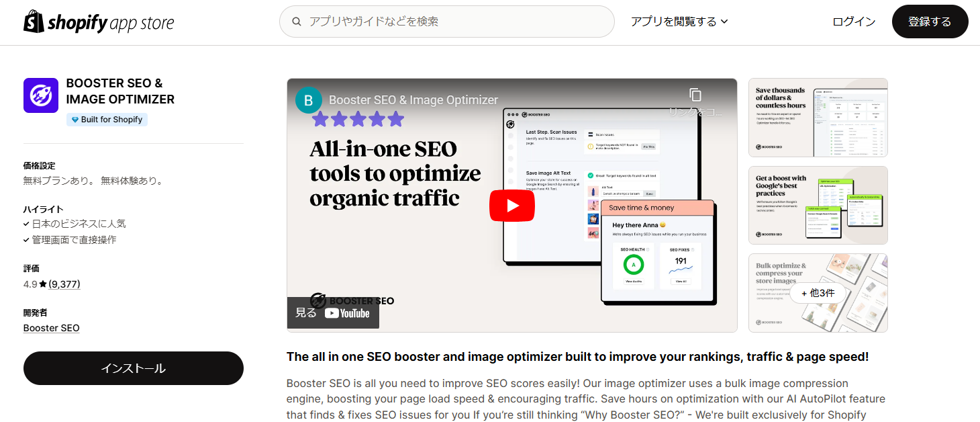Click the rating star icon next to 4.9
The image size is (980, 422).
(x=43, y=284)
